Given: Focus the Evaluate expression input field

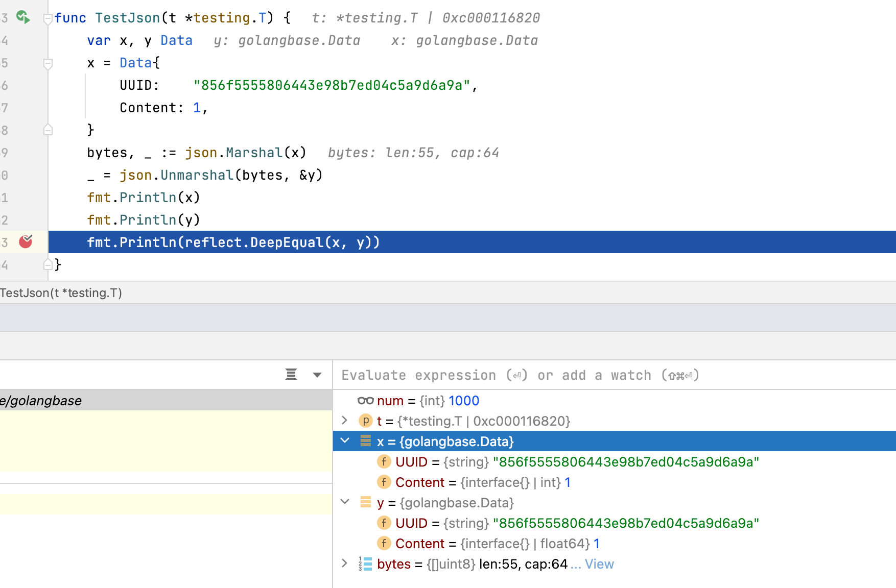Looking at the screenshot, I should (x=615, y=375).
